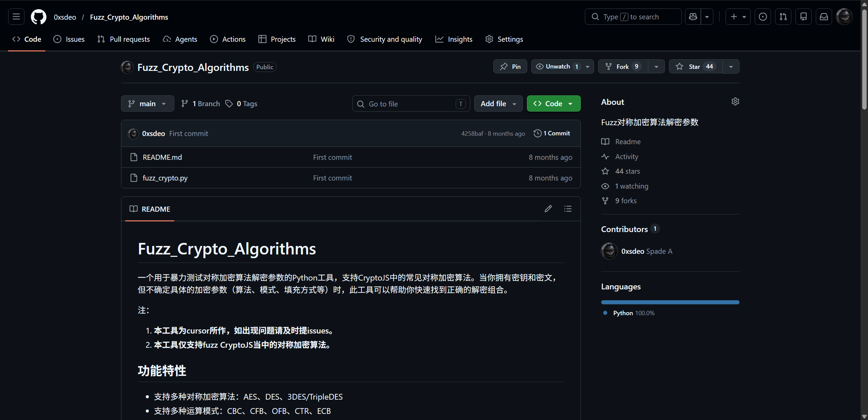Click the search magnifier icon in header
This screenshot has height=420, width=868.
pyautogui.click(x=595, y=17)
